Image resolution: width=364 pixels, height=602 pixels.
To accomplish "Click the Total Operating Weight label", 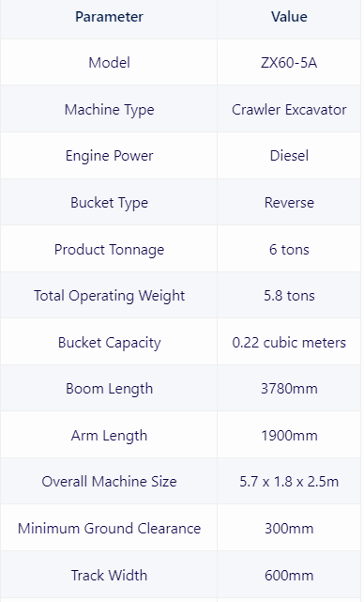I will tap(109, 296).
